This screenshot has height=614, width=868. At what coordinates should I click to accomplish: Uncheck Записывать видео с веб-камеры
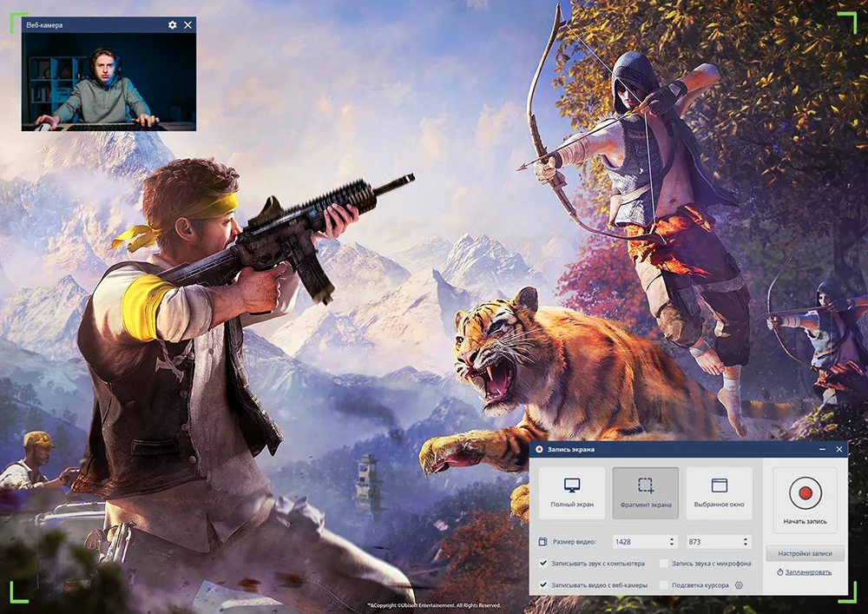tap(543, 585)
